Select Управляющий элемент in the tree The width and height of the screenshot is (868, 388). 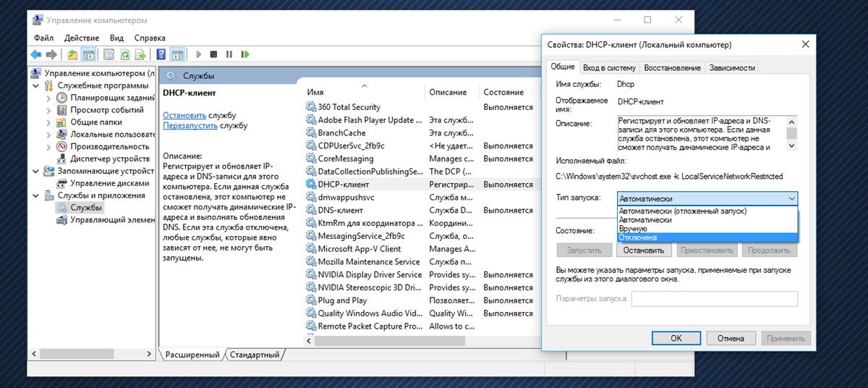(112, 219)
